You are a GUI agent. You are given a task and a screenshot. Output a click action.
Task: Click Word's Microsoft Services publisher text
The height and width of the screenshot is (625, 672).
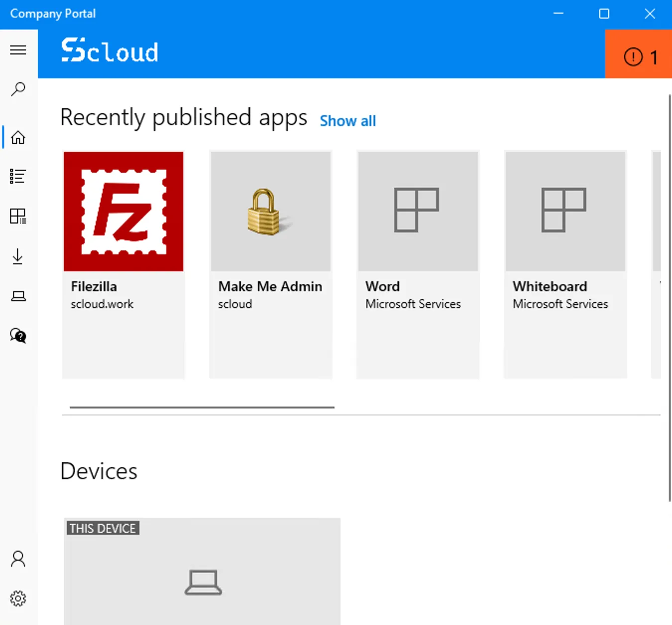tap(413, 304)
